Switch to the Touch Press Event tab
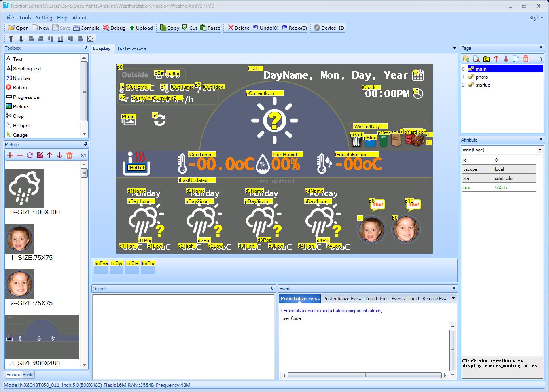Image resolution: width=549 pixels, height=392 pixels. (384, 299)
